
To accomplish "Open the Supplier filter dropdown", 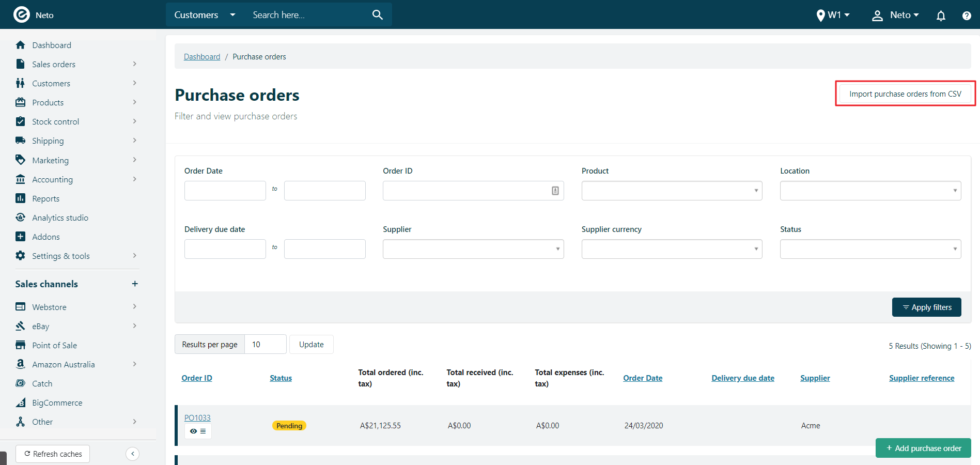I will [x=473, y=249].
